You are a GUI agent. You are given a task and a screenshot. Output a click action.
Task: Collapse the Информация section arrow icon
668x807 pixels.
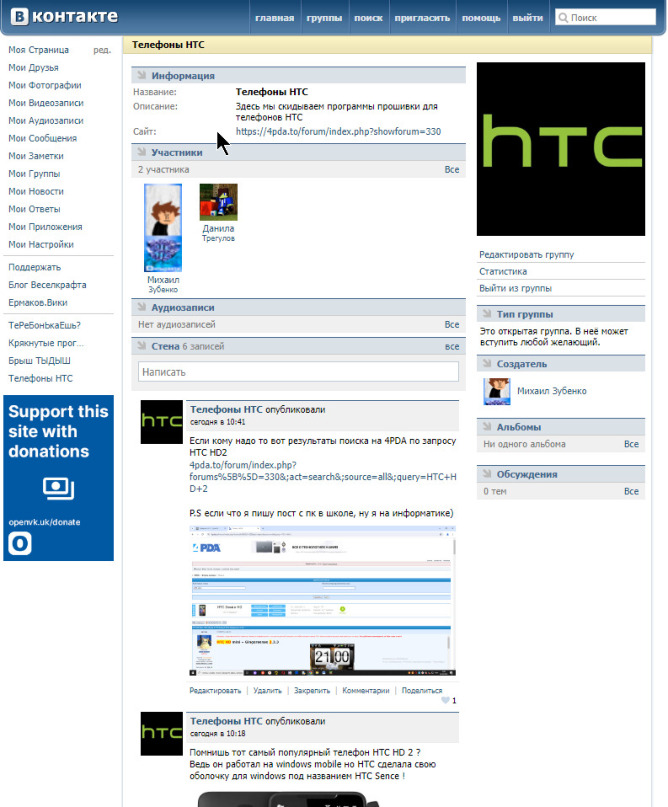142,75
